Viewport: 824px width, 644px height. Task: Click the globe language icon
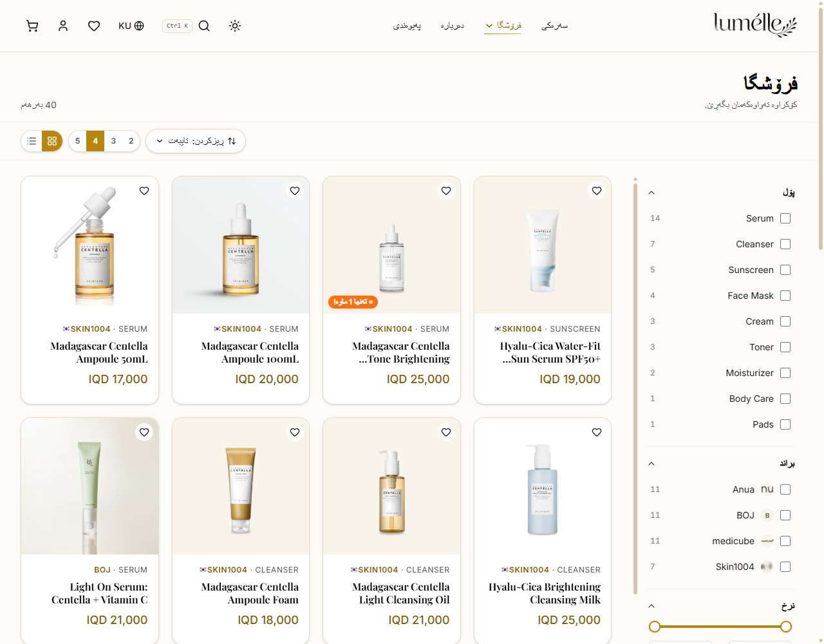[x=139, y=26]
